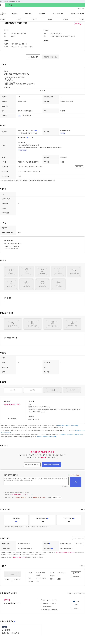Screen dimensions: 85x644
Task: Click 요약보기 for the other posting
Action: (76, 605)
